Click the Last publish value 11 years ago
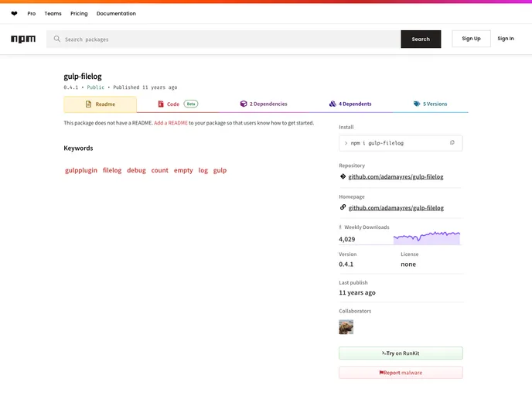This screenshot has width=532, height=396. [x=357, y=292]
